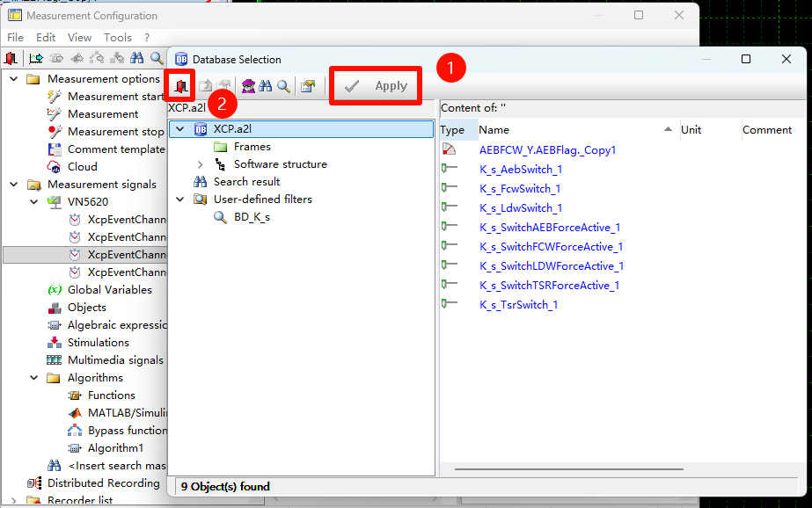Open the Tools menu

point(117,38)
